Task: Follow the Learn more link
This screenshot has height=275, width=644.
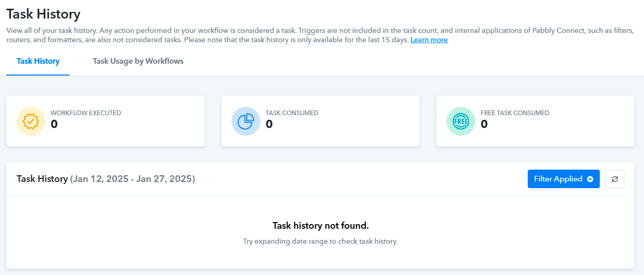Action: click(x=429, y=40)
